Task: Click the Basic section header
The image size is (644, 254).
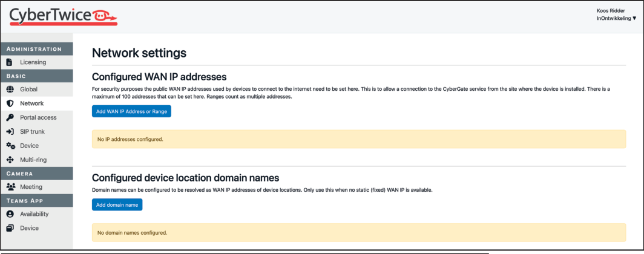Action: pos(36,76)
